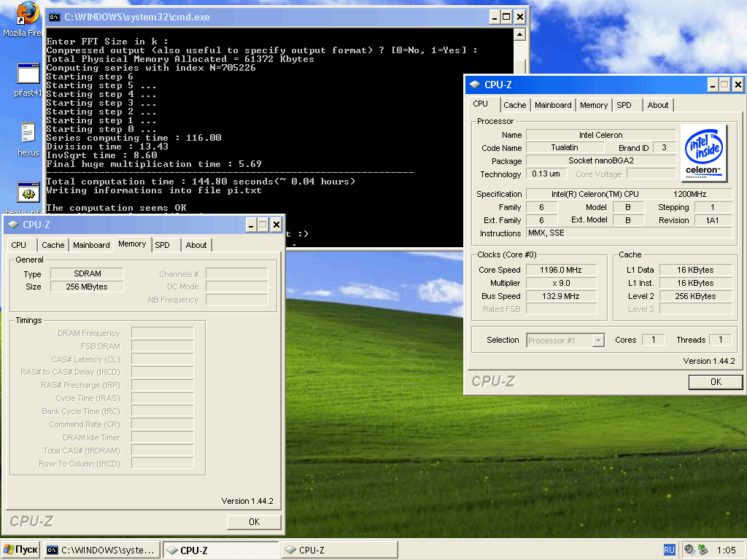The height and width of the screenshot is (560, 747).
Task: Click the RU language indicator in tray
Action: point(669,550)
